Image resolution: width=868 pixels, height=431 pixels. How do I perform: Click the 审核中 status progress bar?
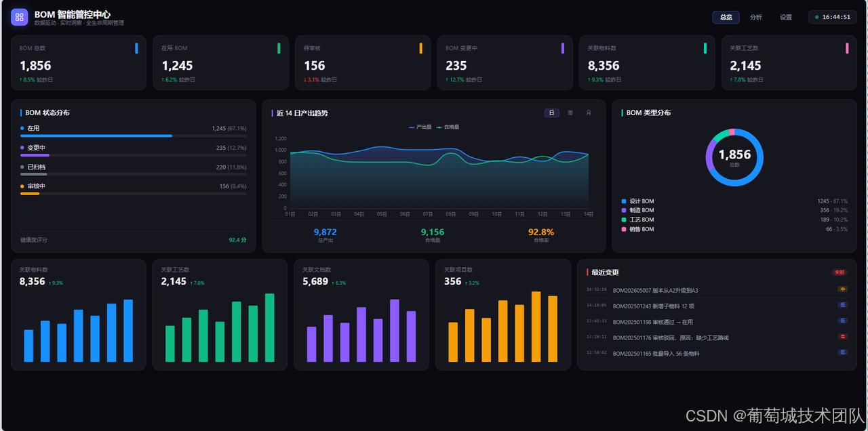point(134,194)
